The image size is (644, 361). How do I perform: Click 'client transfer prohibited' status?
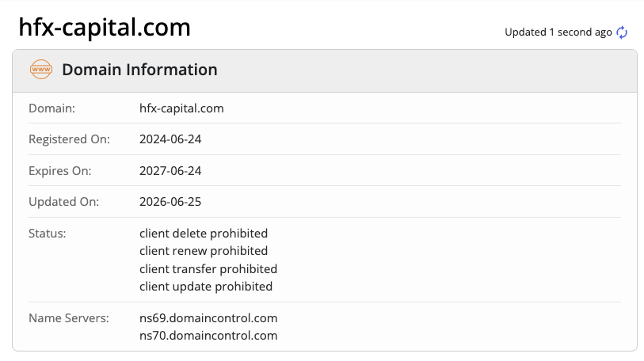tap(208, 269)
